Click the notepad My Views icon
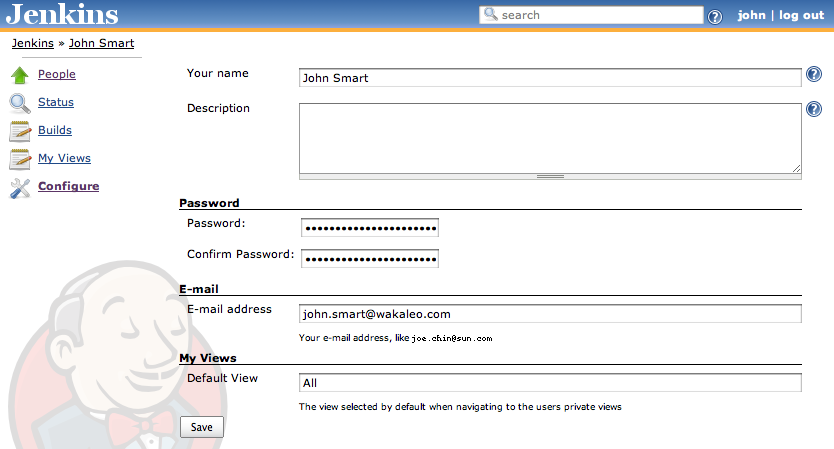 [x=20, y=159]
